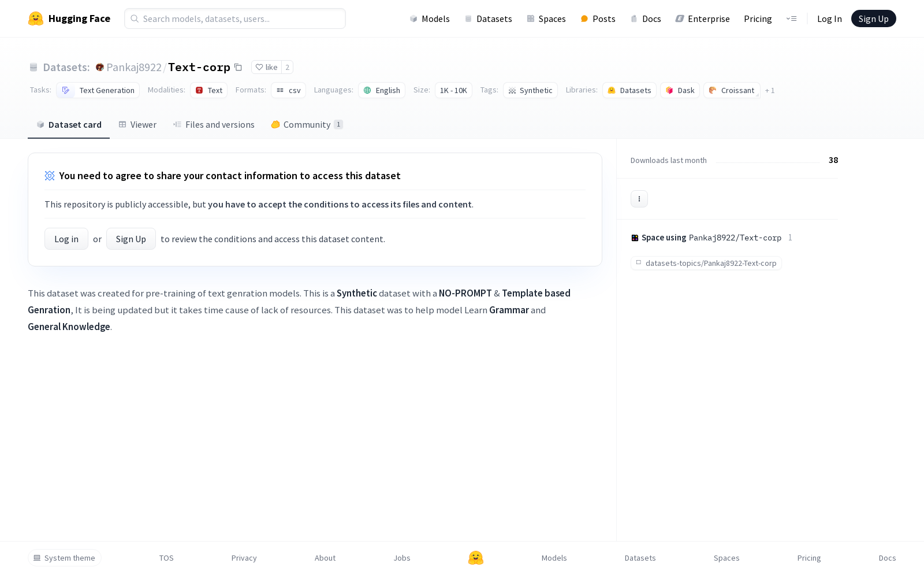Click the search magnifier icon
This screenshot has height=578, width=924.
(135, 18)
